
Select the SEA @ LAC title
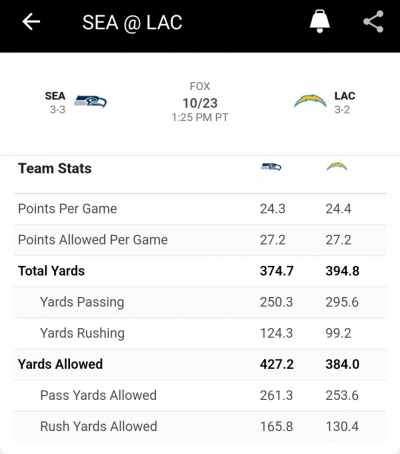pos(132,23)
